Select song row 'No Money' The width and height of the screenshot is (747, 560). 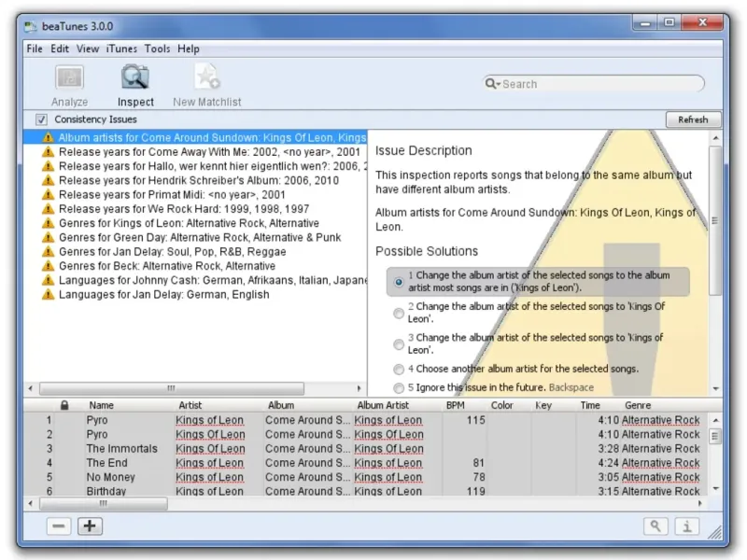coord(366,477)
